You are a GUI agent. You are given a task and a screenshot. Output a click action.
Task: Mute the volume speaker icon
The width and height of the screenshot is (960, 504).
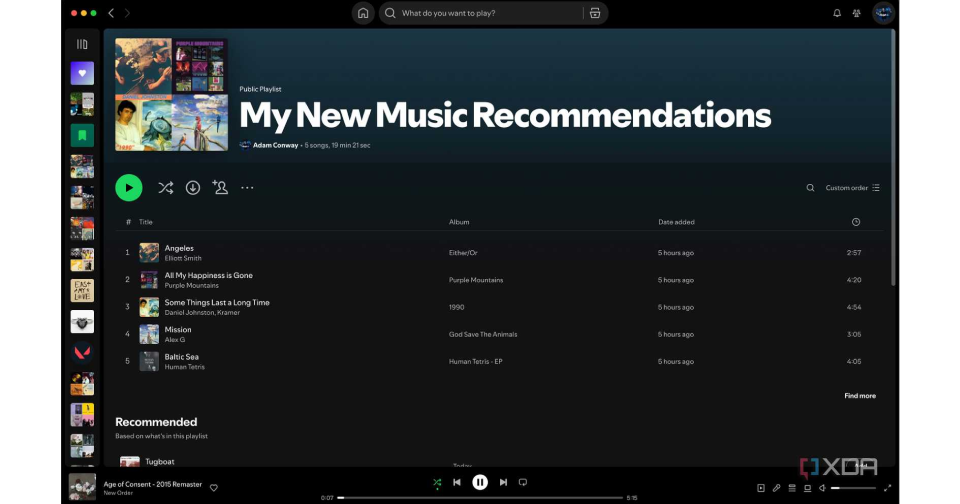(822, 488)
